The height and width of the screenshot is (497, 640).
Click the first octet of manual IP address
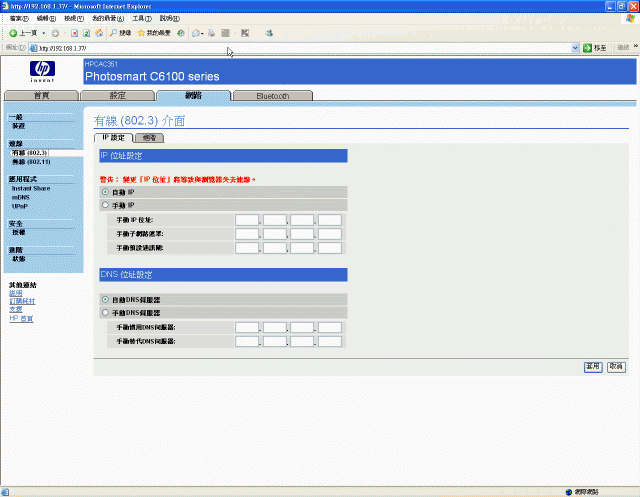click(x=247, y=220)
